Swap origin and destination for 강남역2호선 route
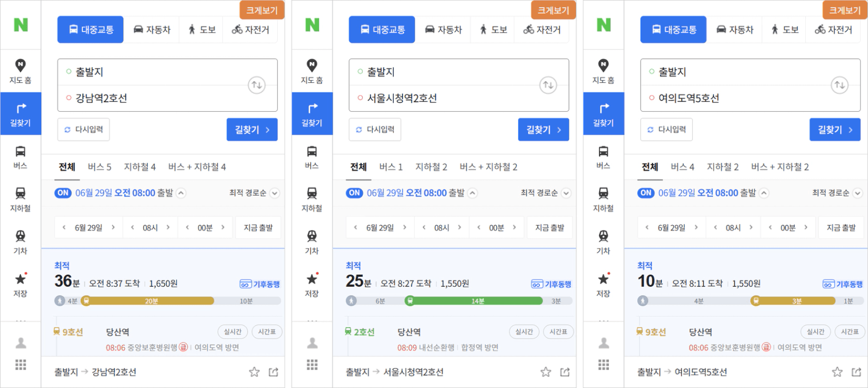This screenshot has width=868, height=388. (256, 85)
